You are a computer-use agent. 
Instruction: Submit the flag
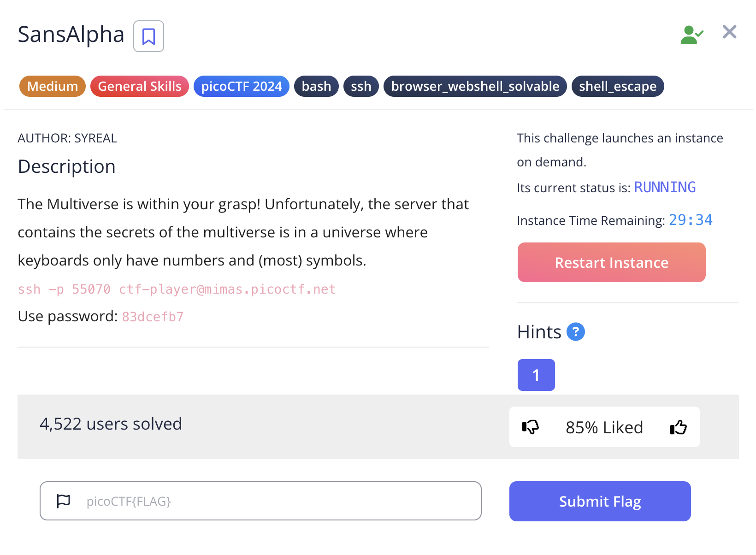[x=600, y=501]
